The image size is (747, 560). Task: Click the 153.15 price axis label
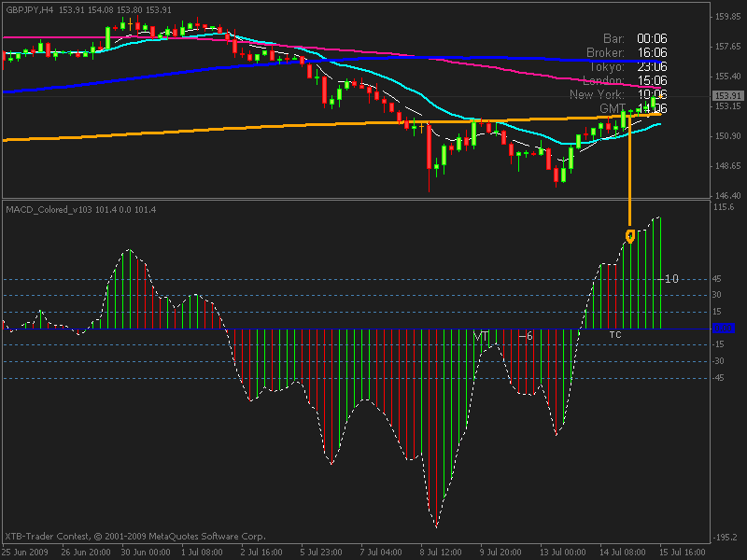pos(728,106)
